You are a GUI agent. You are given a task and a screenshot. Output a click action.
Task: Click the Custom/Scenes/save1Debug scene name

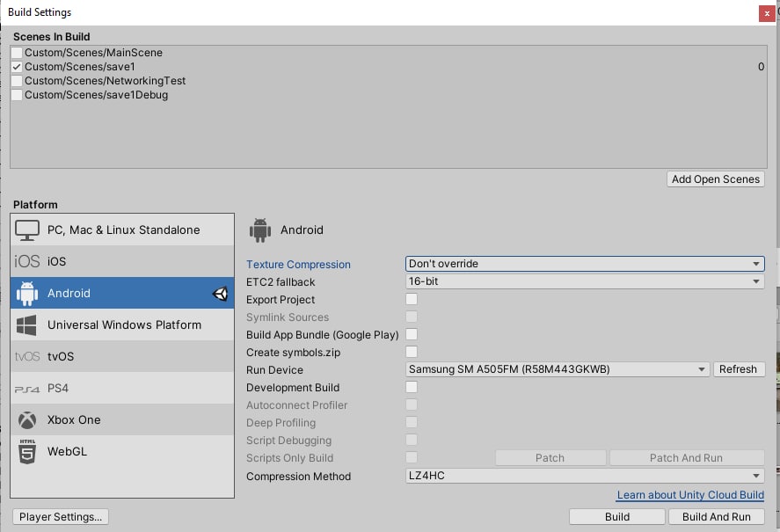tap(97, 95)
